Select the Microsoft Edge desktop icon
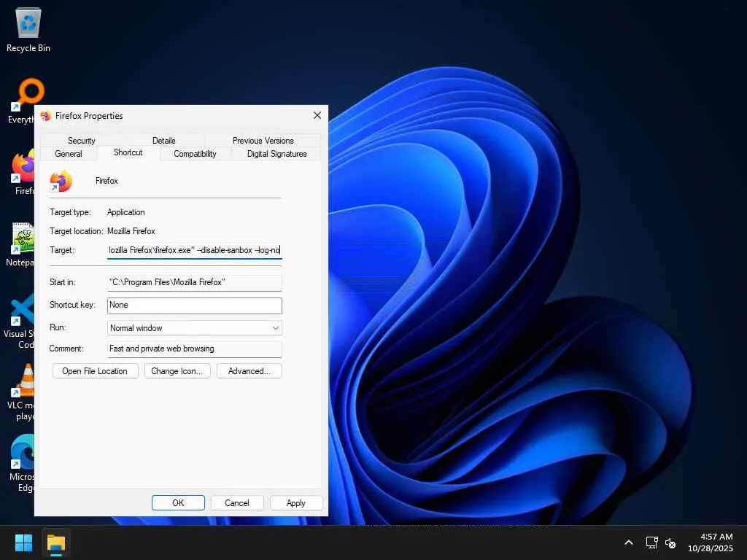The image size is (747, 560). point(21,463)
